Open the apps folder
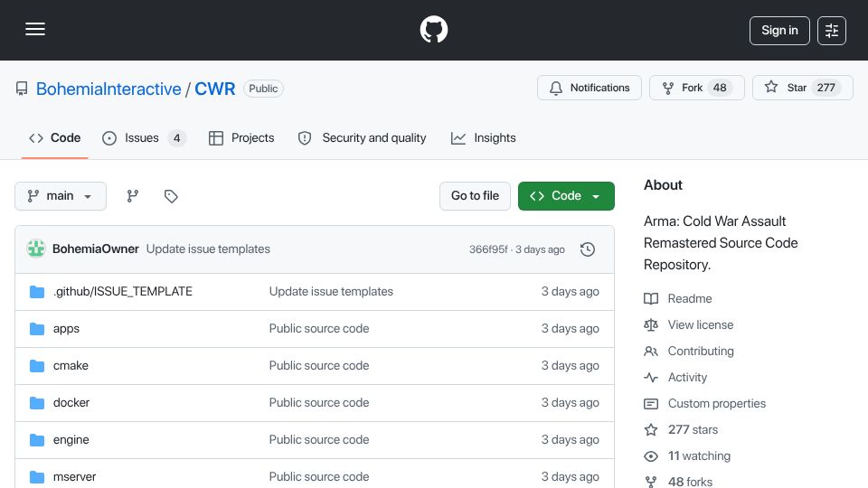 click(66, 329)
